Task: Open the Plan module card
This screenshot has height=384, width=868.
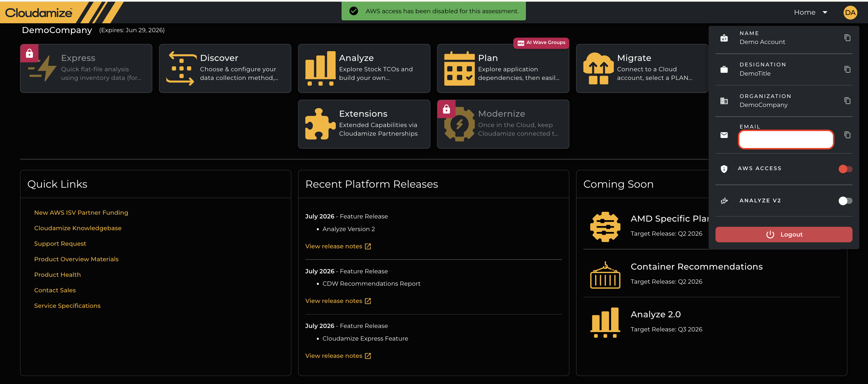Action: pyautogui.click(x=503, y=68)
